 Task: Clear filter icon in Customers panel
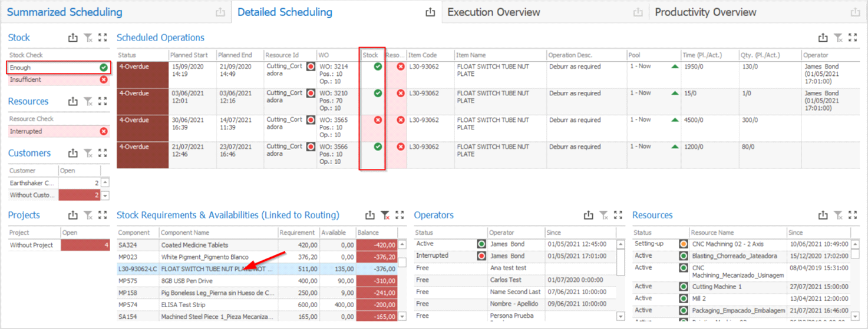point(88,153)
